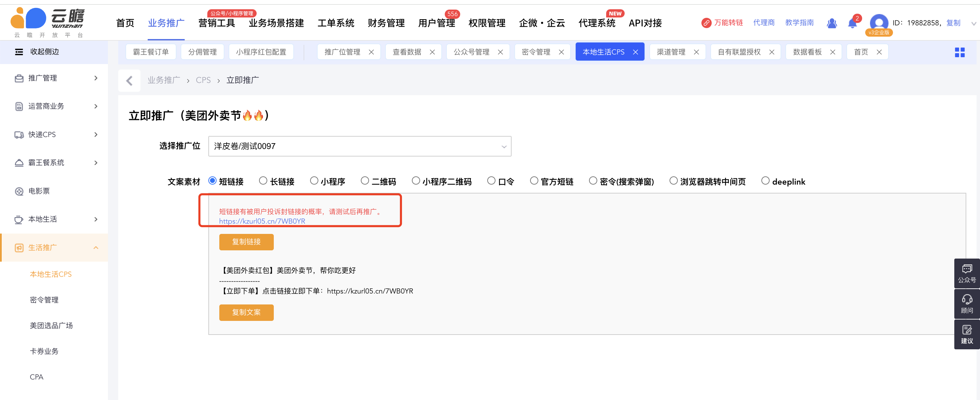Image resolution: width=980 pixels, height=400 pixels.
Task: Click the notification bell icon
Action: (x=852, y=24)
